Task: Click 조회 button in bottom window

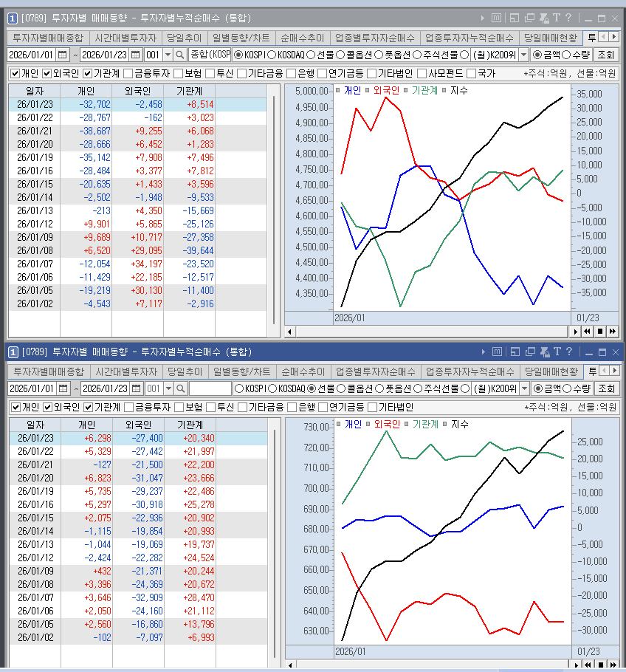Action: pos(607,388)
